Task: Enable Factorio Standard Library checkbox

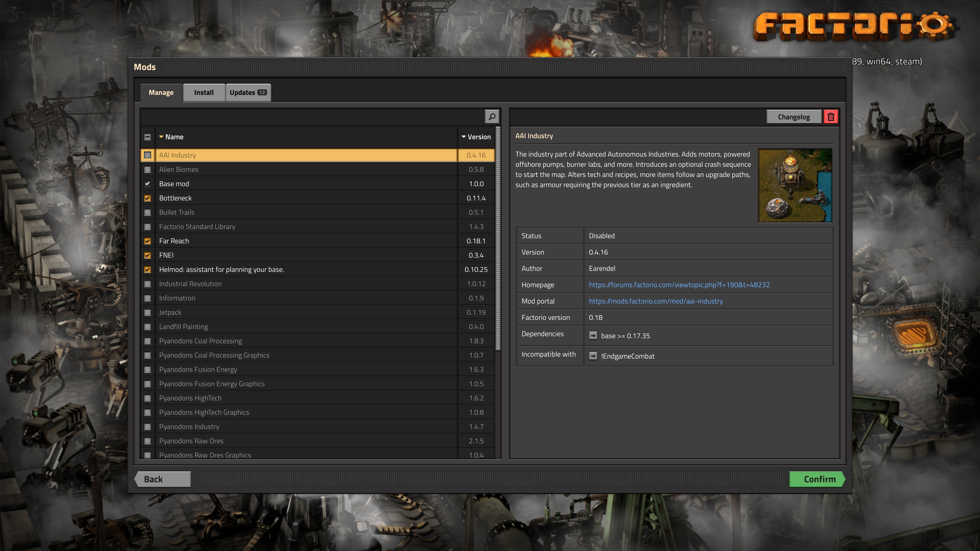Action: tap(148, 227)
